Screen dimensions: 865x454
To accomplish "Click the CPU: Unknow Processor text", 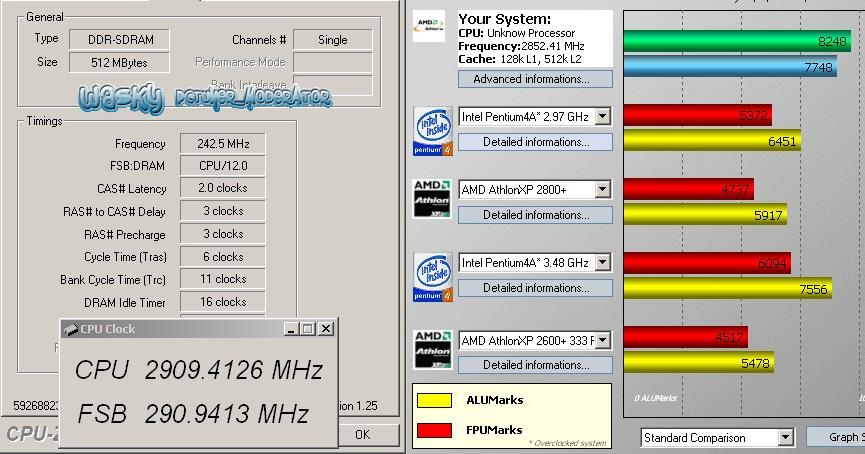I will tap(516, 33).
